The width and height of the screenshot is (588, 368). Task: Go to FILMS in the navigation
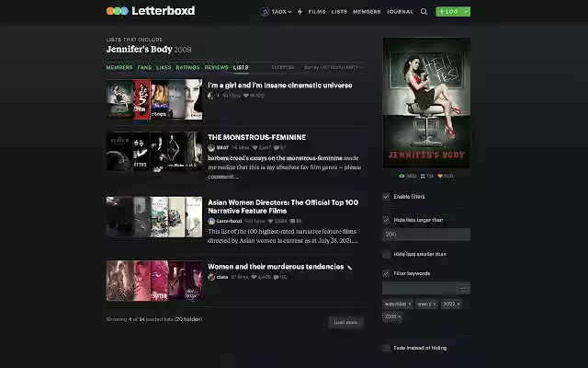[x=317, y=12]
